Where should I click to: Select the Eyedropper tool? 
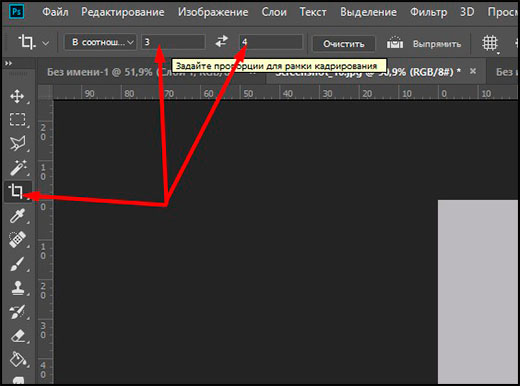(17, 216)
